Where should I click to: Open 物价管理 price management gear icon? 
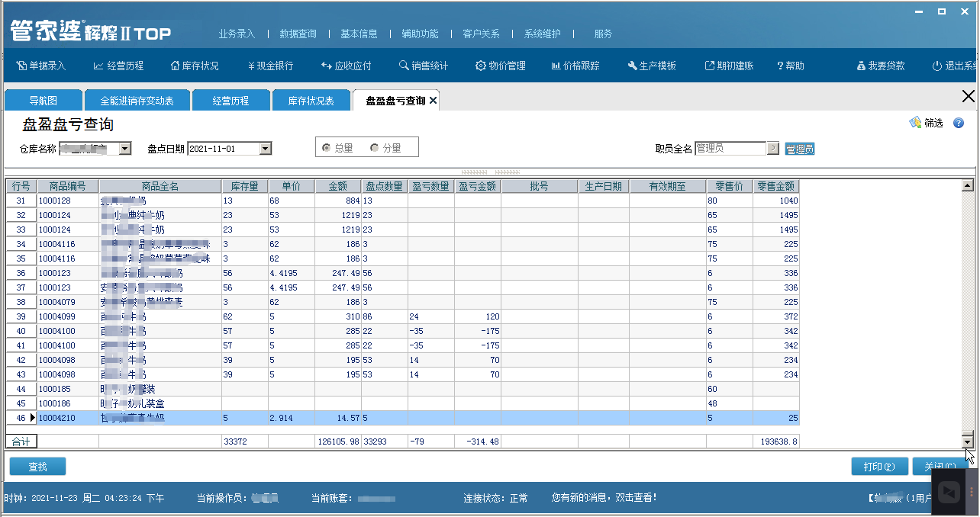coord(481,66)
